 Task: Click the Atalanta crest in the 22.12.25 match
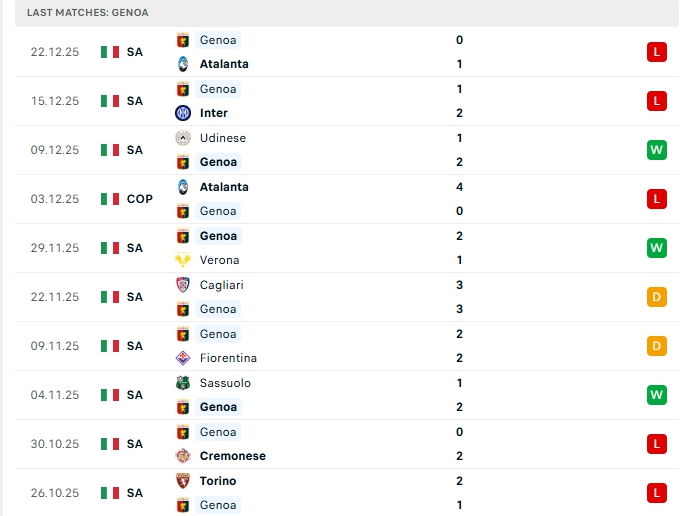(x=182, y=64)
